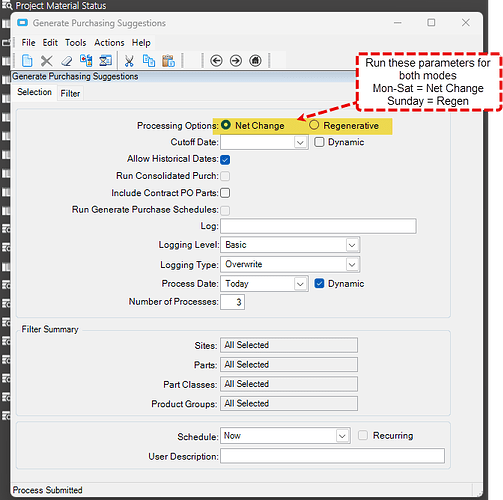Select the Regenerative radio button
This screenshot has height=500, width=503.
point(314,125)
